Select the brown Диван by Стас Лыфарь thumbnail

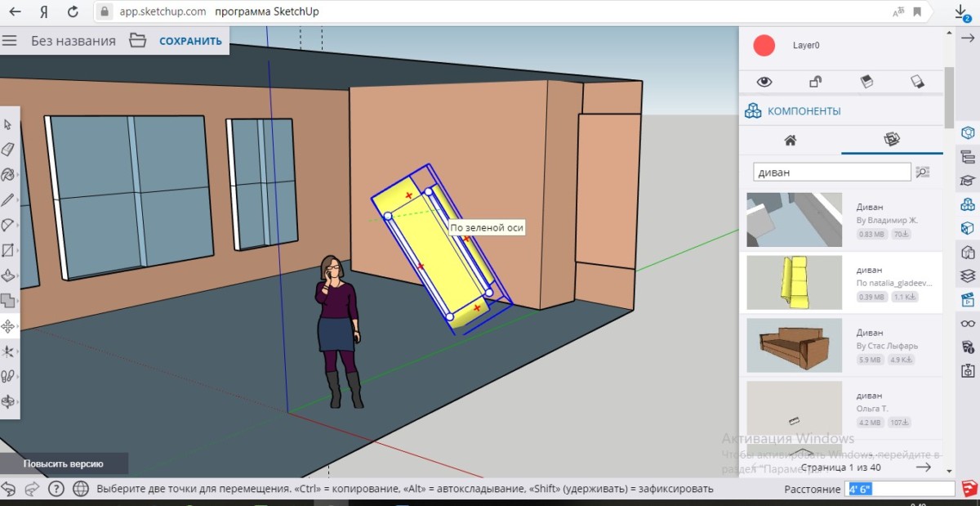(x=795, y=346)
